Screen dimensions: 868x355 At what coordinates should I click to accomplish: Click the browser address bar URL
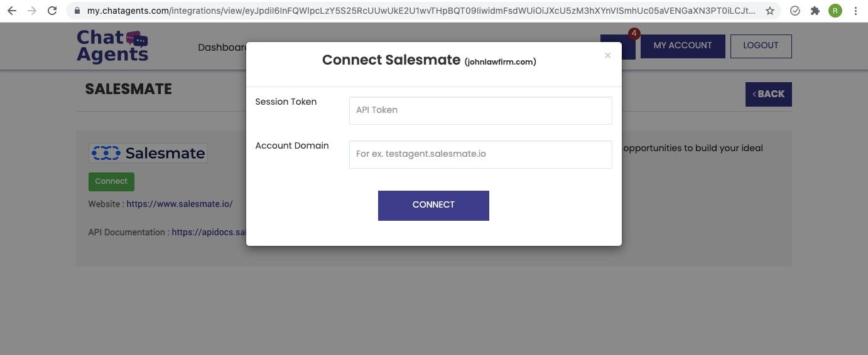[x=421, y=11]
